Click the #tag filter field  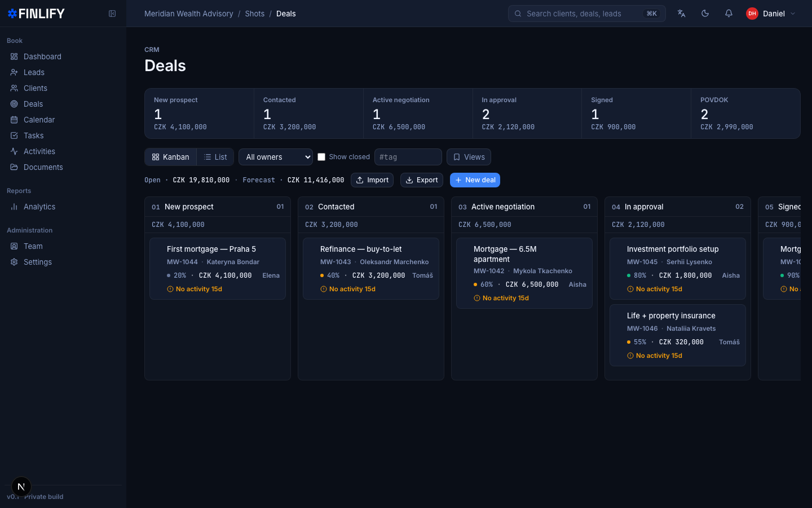point(408,157)
